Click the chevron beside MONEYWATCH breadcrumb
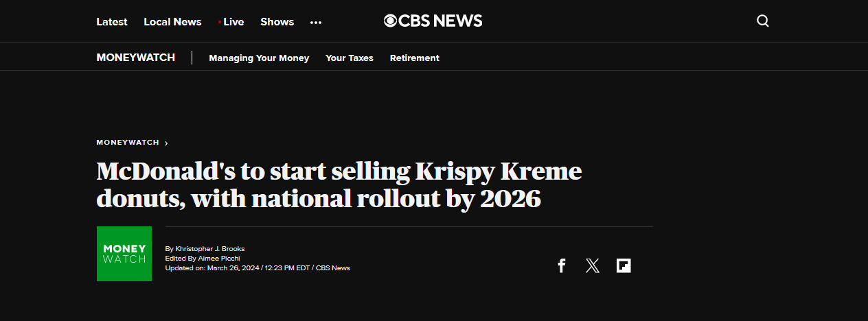868x321 pixels. coord(166,143)
